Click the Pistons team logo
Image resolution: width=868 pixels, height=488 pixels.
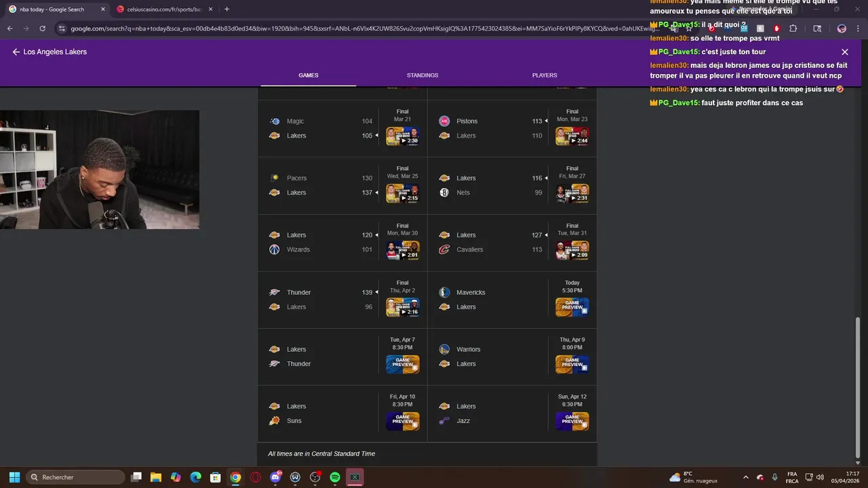click(x=444, y=121)
